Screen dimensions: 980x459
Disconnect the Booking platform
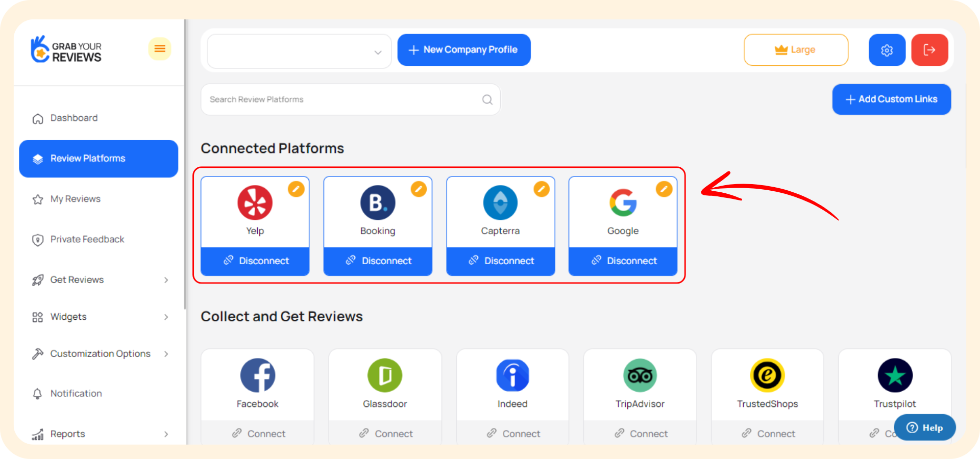pyautogui.click(x=378, y=261)
